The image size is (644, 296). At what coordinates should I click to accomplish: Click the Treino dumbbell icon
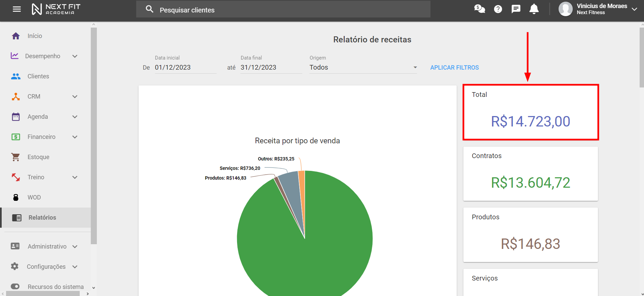pos(16,177)
